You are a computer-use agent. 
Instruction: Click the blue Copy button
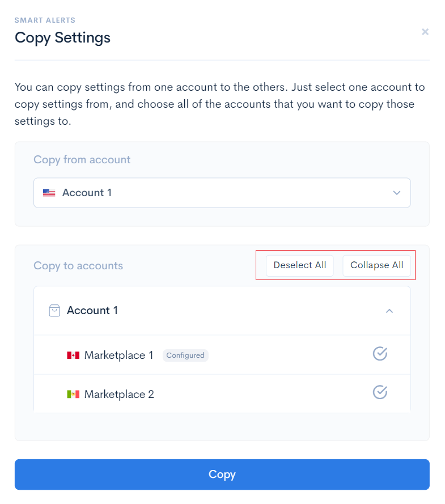click(222, 475)
